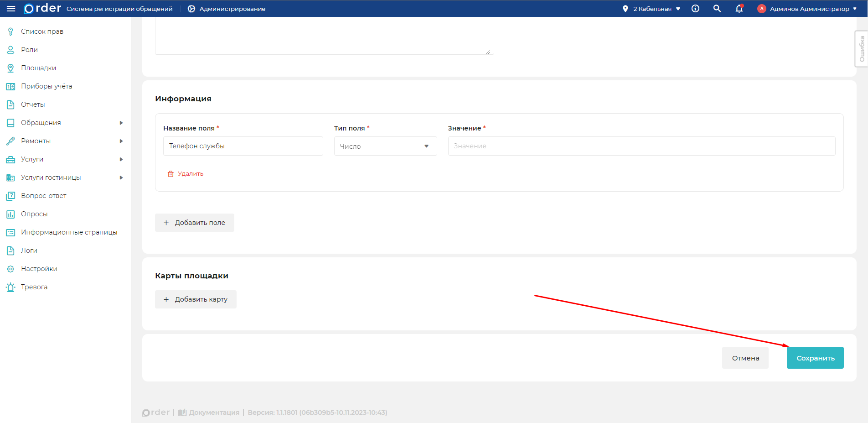Open the Админов Администратор user menu
Image resolution: width=868 pixels, height=423 pixels.
coord(807,9)
